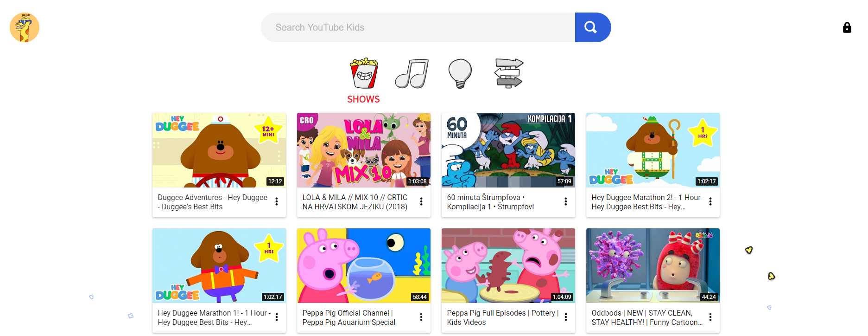Open options menu for Peppa Pig Aquarium Special
This screenshot has width=868, height=336.
(421, 317)
